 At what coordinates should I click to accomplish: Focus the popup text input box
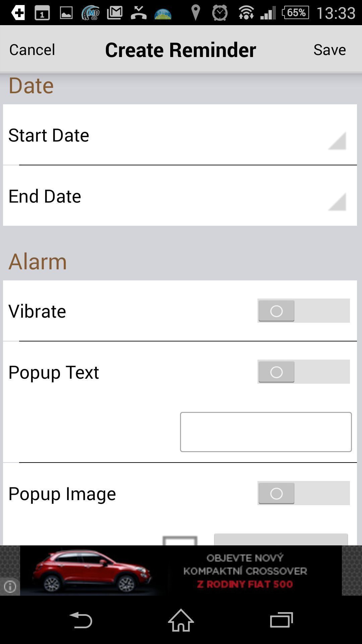click(266, 432)
